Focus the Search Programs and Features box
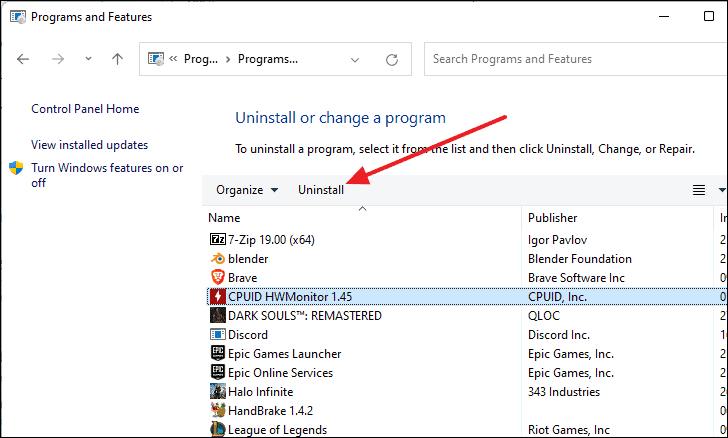The width and height of the screenshot is (728, 438). (576, 59)
